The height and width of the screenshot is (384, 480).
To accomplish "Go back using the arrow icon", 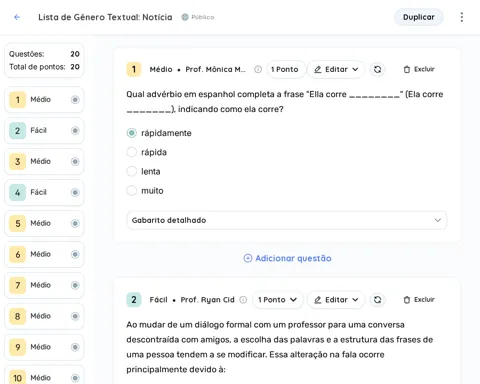I will coord(17,17).
